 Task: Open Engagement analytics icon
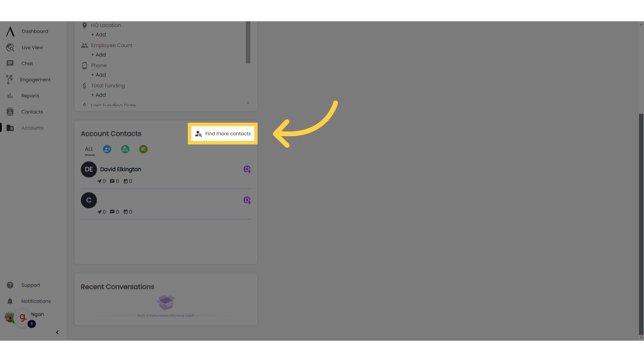point(10,79)
